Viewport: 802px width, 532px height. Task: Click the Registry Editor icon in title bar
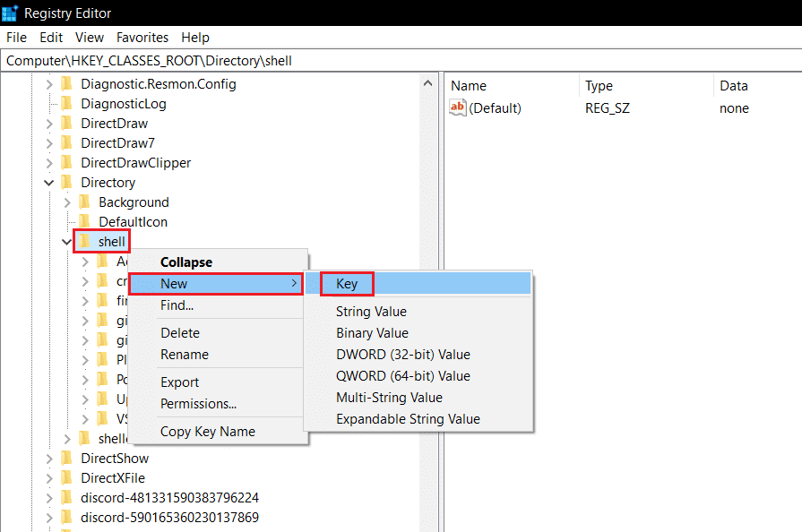click(10, 13)
